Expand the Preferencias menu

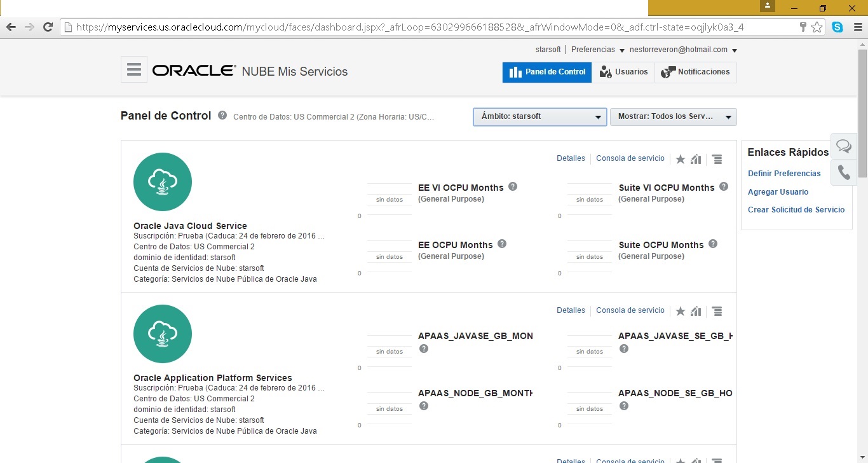click(597, 50)
